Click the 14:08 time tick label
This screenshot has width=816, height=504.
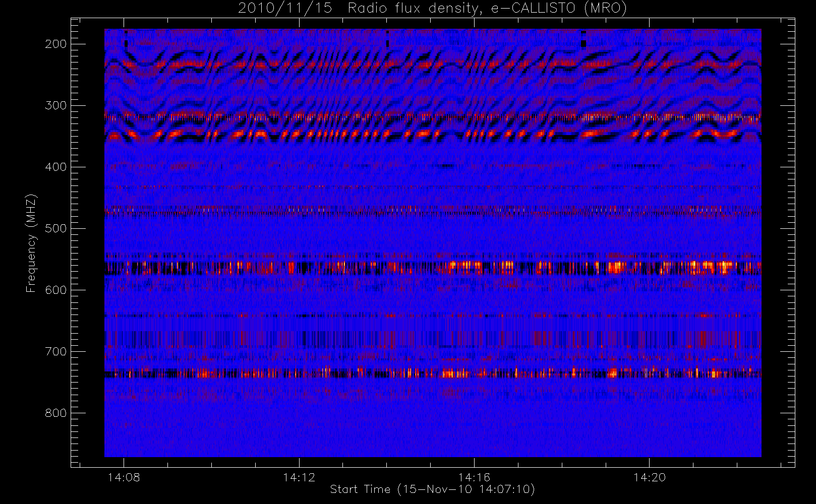click(x=124, y=477)
